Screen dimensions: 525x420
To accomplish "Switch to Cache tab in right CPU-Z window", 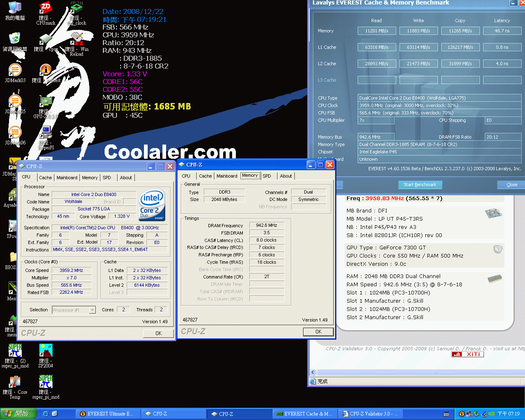I will pyautogui.click(x=205, y=176).
